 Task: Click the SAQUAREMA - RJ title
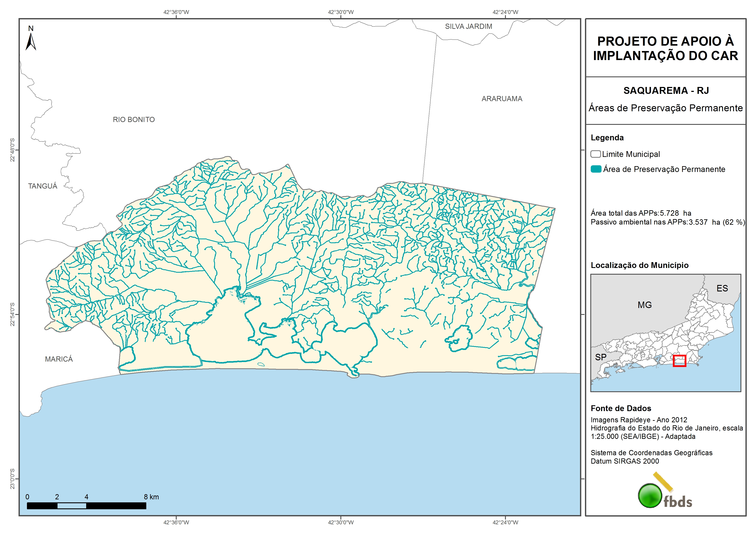coord(666,90)
